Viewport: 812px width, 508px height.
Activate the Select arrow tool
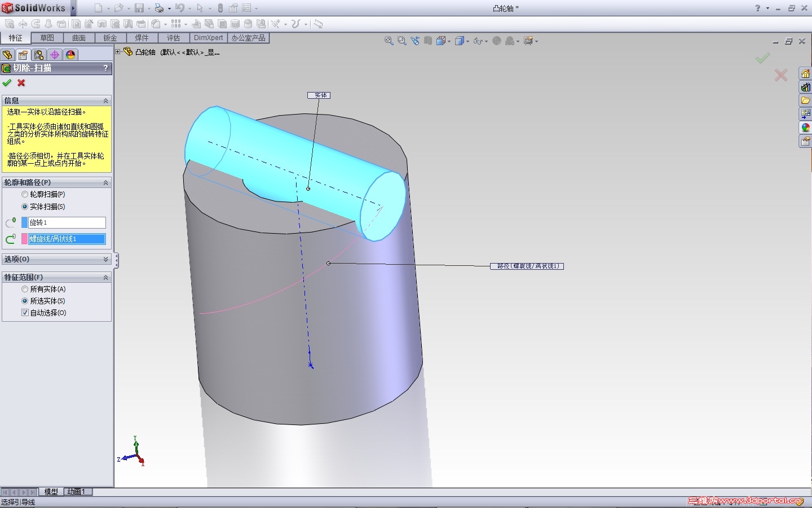point(200,8)
